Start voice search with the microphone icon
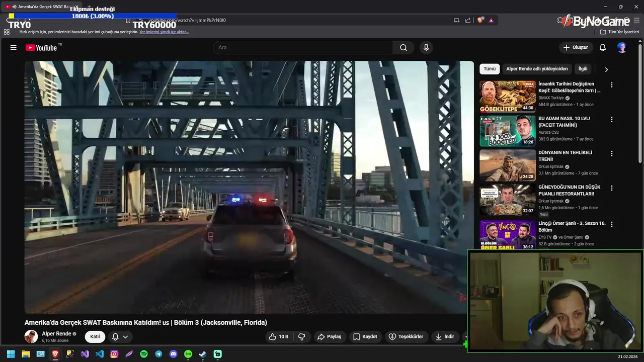 point(426,48)
